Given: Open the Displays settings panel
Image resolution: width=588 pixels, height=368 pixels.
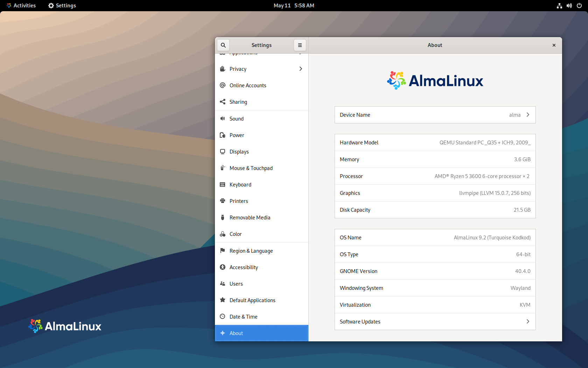Looking at the screenshot, I should [261, 152].
